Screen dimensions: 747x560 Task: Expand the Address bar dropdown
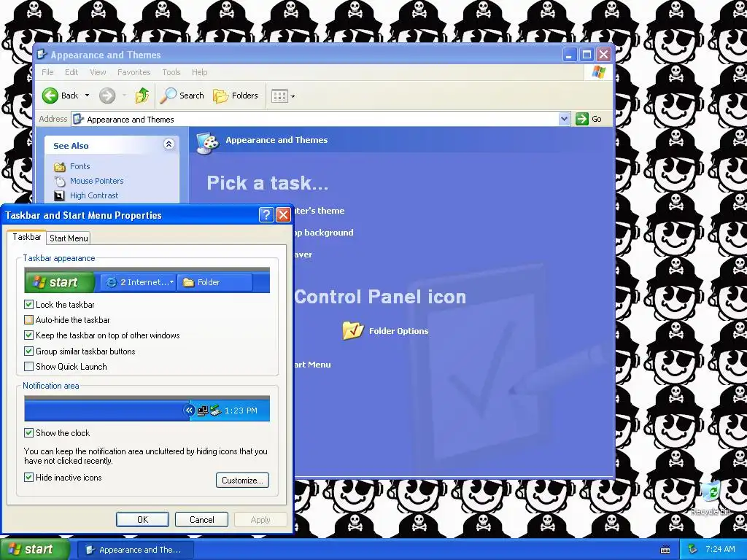click(564, 119)
